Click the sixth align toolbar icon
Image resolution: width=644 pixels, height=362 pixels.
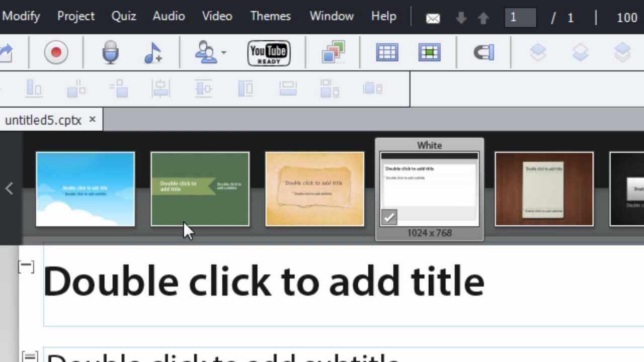(x=246, y=89)
